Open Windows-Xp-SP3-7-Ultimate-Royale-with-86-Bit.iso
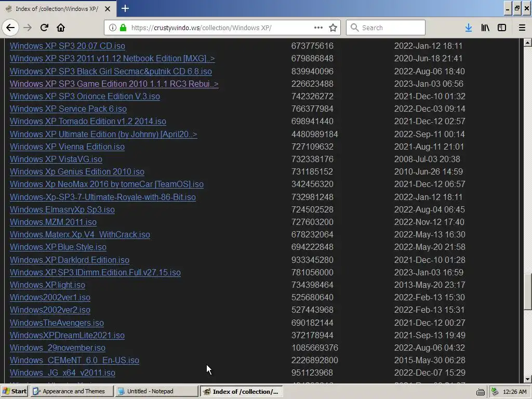 pos(103,197)
